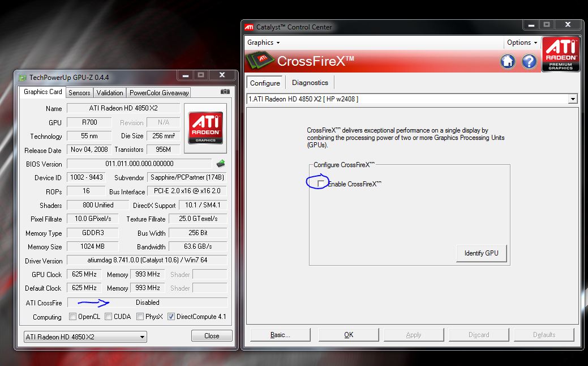Screen dimensions: 588x366
Task: Click the Apply button
Action: point(414,335)
